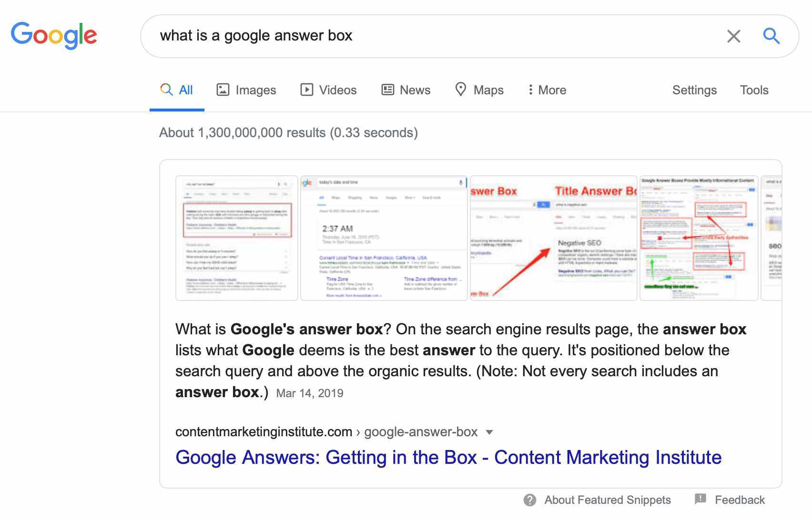
Task: Open the Tools menu
Action: click(754, 90)
